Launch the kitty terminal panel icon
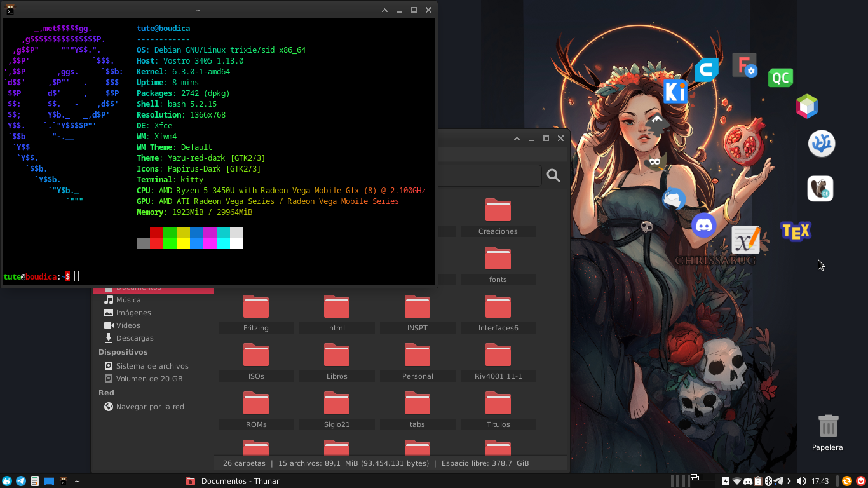Image resolution: width=868 pixels, height=488 pixels. 64,481
